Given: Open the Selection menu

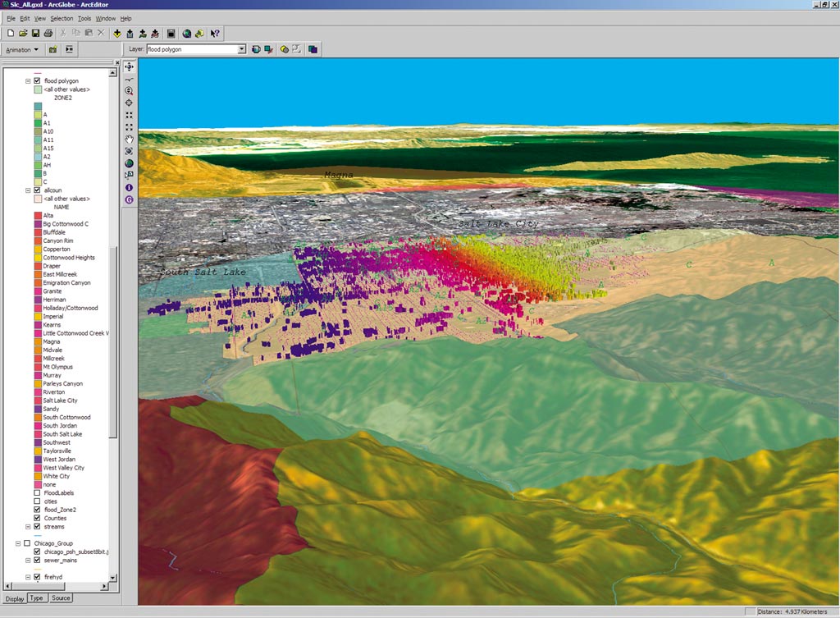Looking at the screenshot, I should 62,18.
